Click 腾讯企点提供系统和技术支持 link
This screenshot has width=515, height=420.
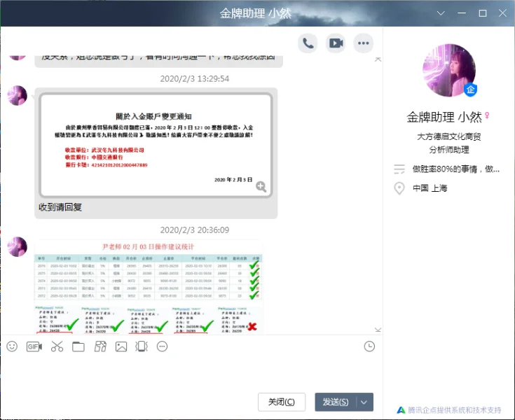coord(454,410)
